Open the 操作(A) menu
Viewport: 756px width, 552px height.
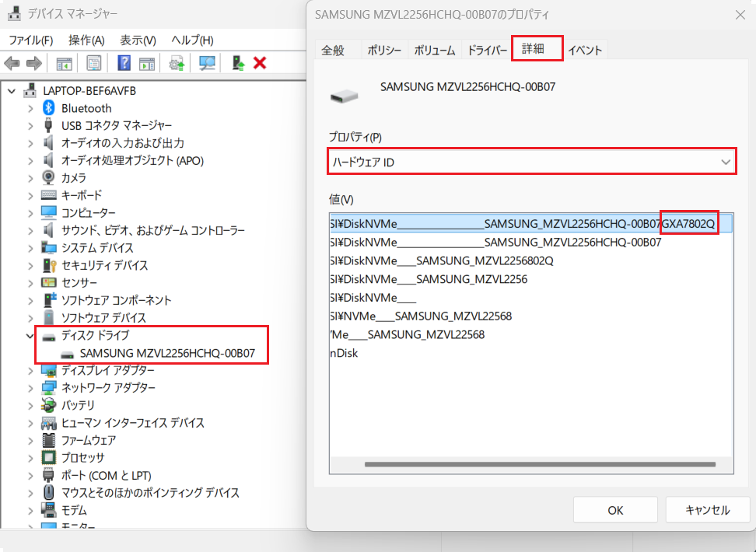[x=86, y=40]
